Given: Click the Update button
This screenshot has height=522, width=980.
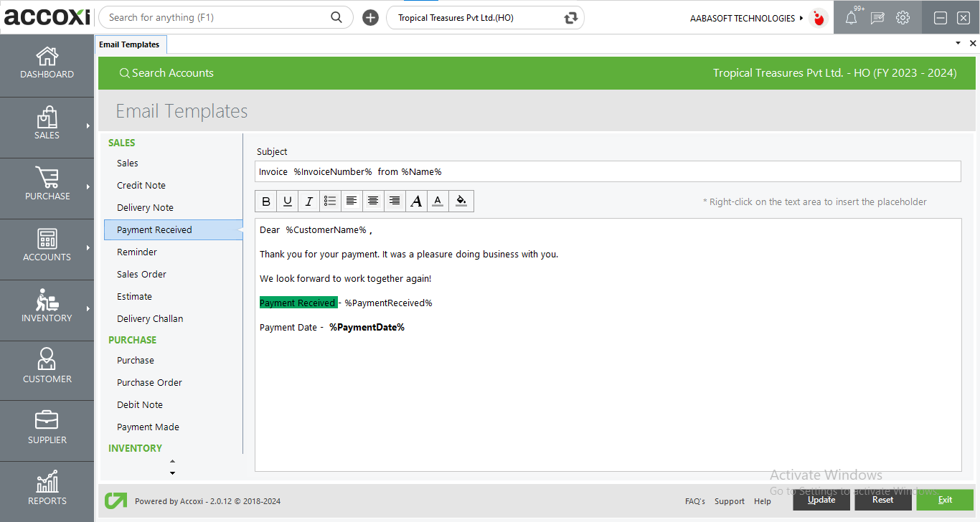Looking at the screenshot, I should tap(821, 500).
